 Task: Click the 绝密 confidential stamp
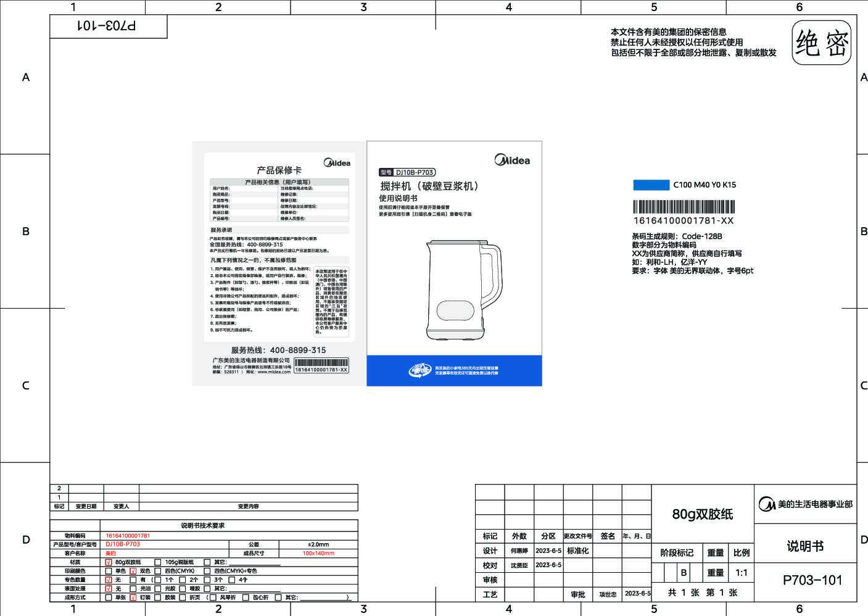822,43
